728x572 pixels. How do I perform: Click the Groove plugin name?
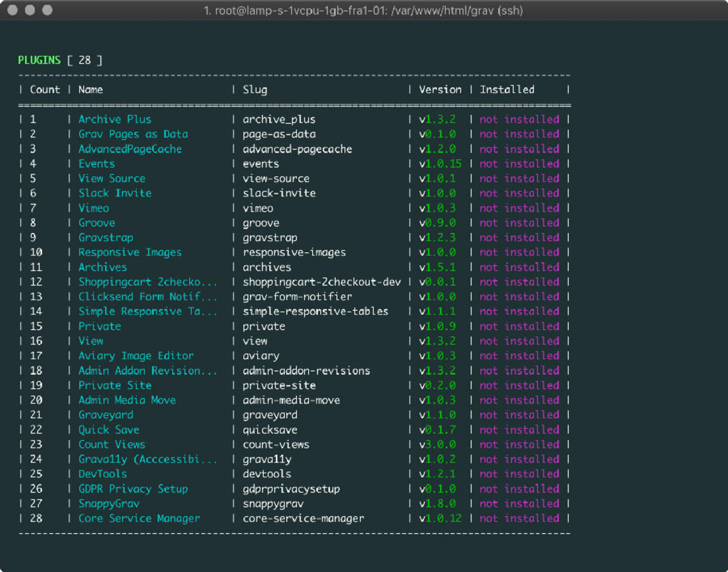(96, 223)
